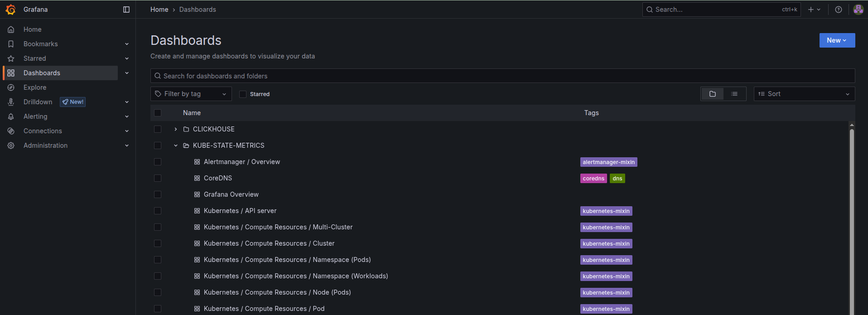The image size is (868, 315).
Task: Expand the Starred section chevron
Action: [x=127, y=58]
